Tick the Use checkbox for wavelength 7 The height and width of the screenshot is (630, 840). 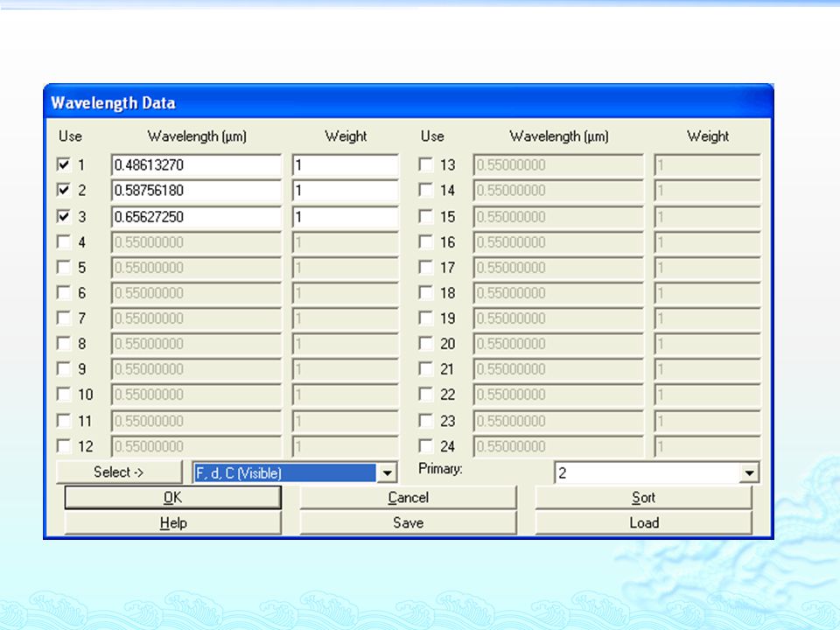click(63, 318)
